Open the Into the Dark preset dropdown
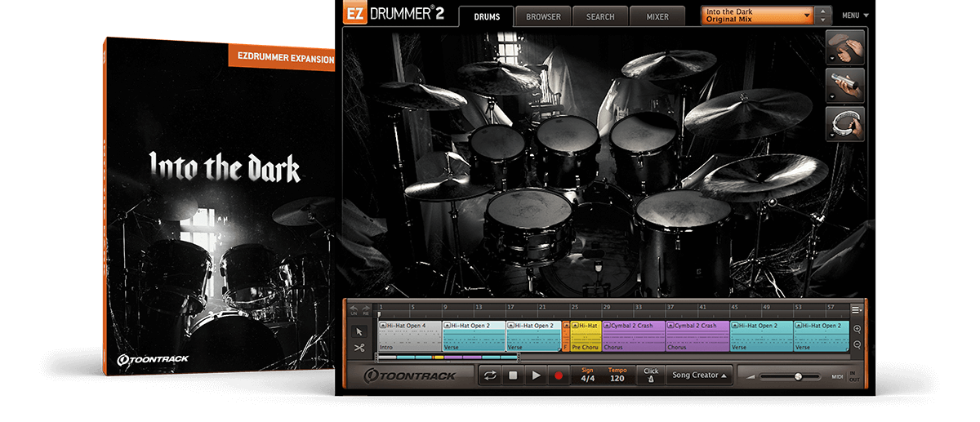The width and height of the screenshot is (980, 422). tap(757, 16)
